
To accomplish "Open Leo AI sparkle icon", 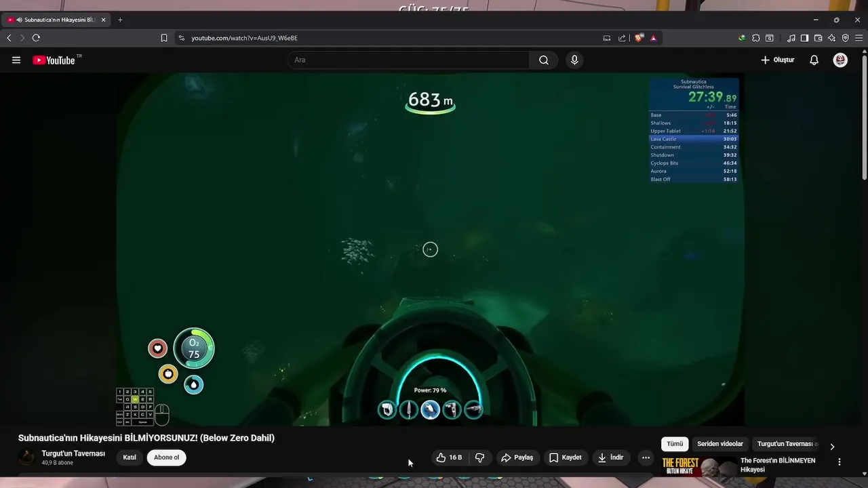I will (x=831, y=38).
